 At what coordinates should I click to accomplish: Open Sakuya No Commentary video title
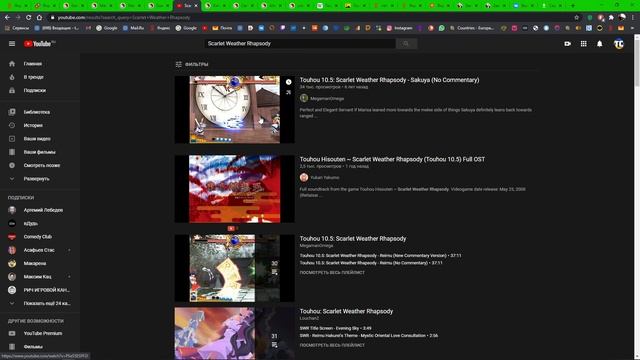[389, 80]
